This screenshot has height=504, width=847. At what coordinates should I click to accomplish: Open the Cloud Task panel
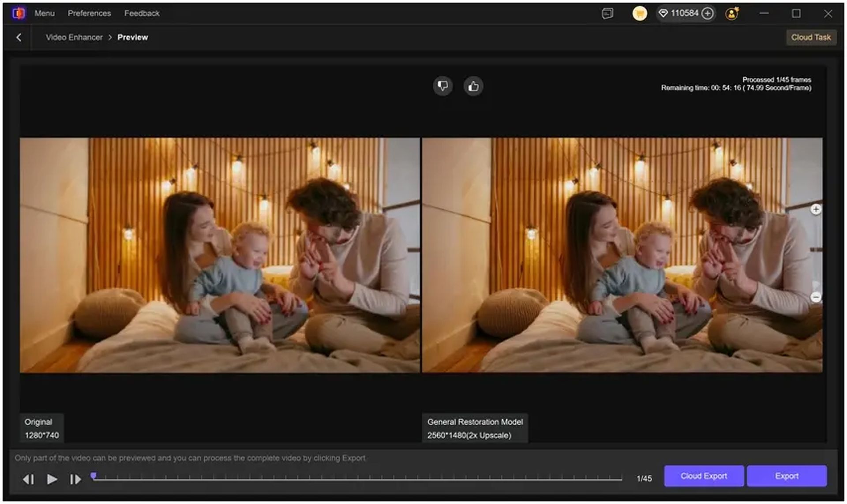[x=811, y=37]
